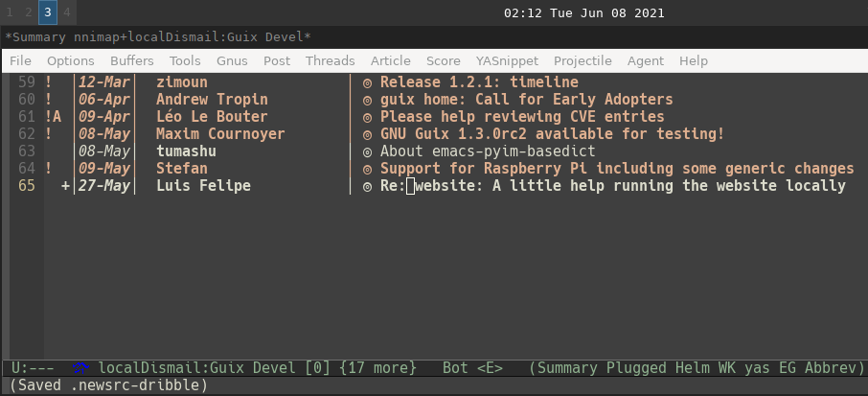Open article GNU Guix 1.3.0rc2 available for testing

pos(553,134)
